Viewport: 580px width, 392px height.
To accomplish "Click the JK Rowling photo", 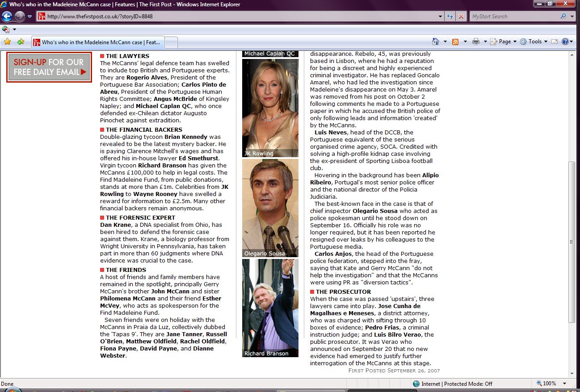I will click(x=270, y=107).
